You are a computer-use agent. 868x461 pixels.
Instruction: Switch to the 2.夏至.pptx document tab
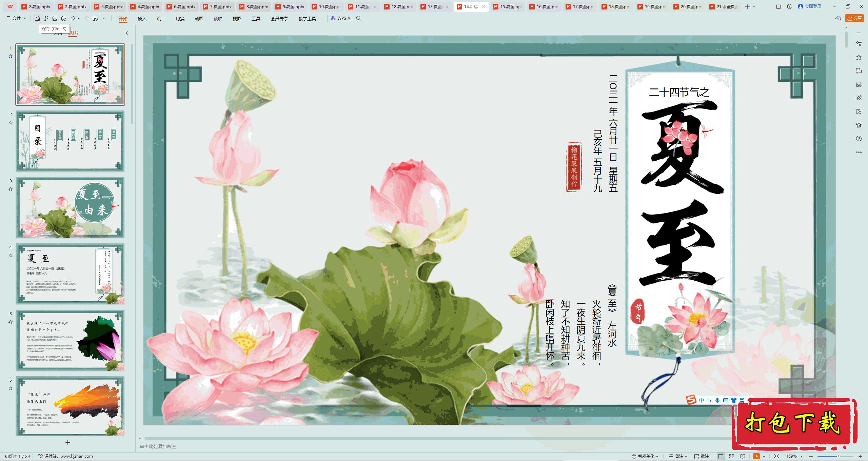click(x=36, y=6)
